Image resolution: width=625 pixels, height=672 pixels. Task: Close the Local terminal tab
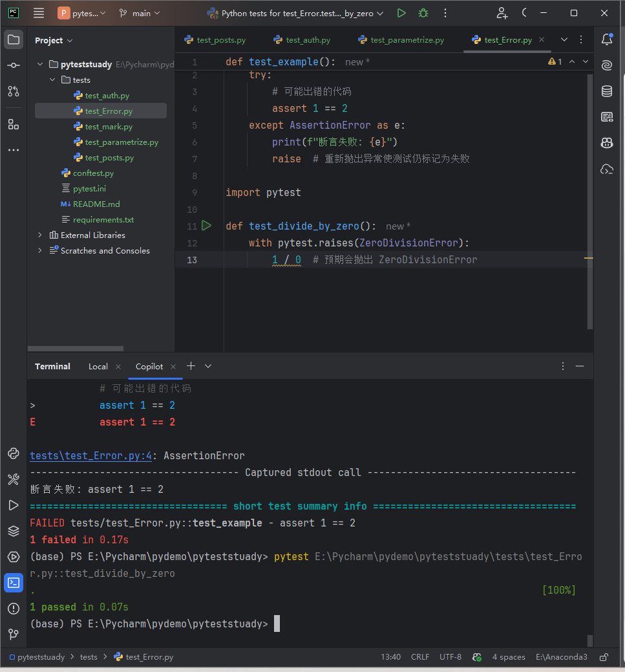(118, 367)
